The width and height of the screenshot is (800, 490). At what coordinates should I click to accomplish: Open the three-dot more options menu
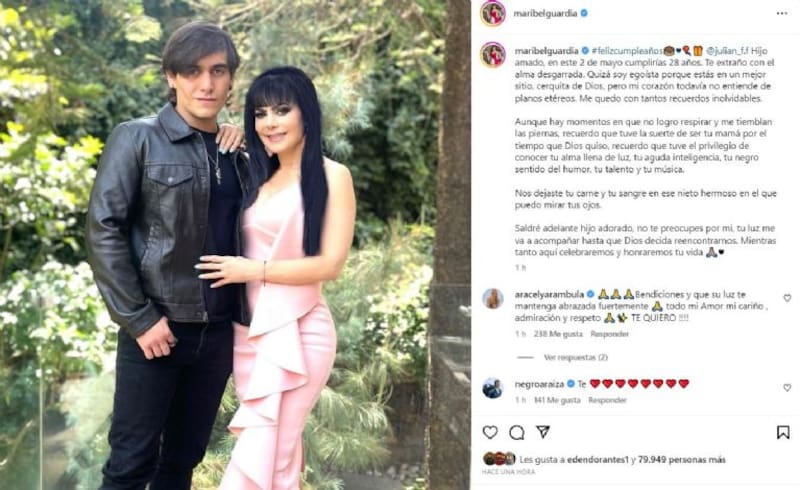click(782, 14)
